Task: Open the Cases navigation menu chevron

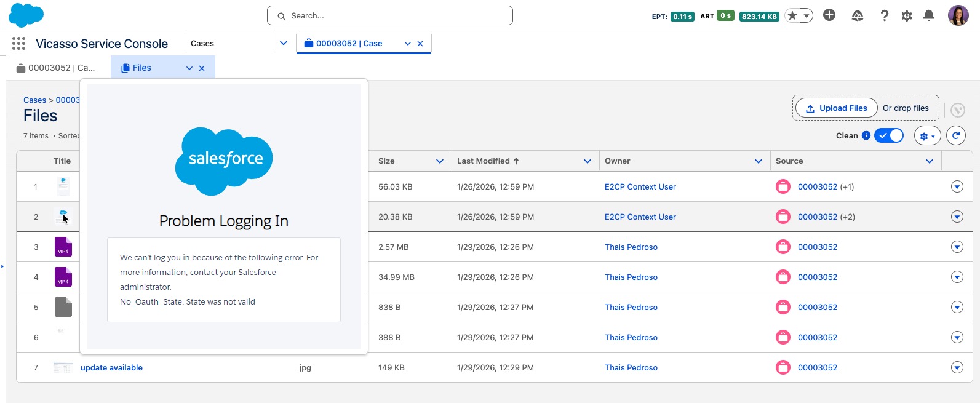Action: (x=284, y=43)
